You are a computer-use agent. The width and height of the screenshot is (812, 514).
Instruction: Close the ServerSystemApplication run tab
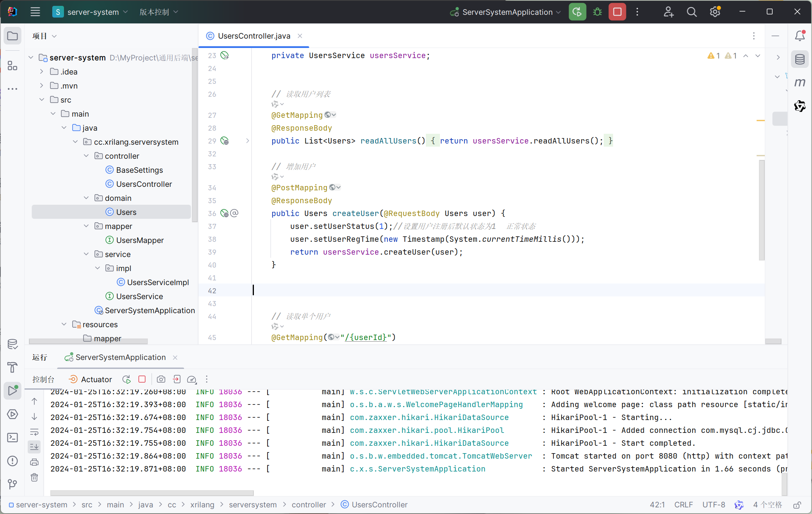pyautogui.click(x=175, y=357)
